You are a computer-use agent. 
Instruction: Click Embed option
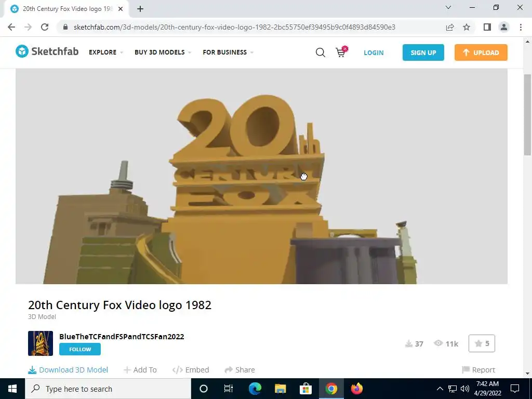191,370
